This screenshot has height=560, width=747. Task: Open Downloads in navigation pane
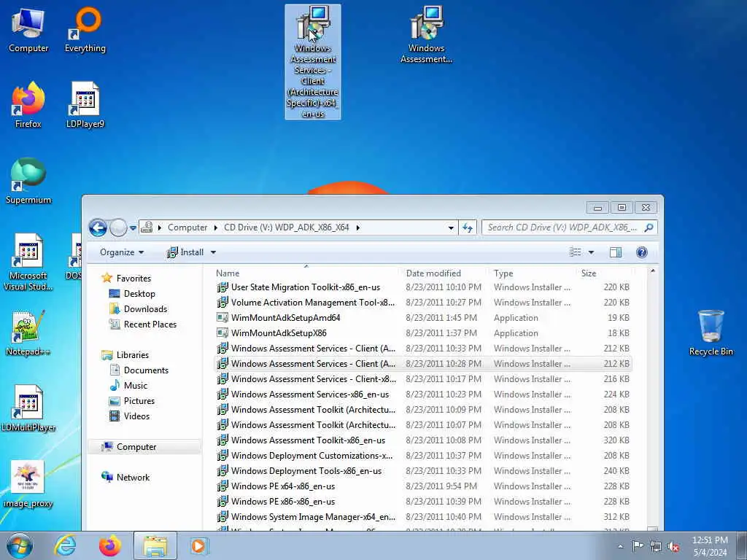pyautogui.click(x=145, y=309)
